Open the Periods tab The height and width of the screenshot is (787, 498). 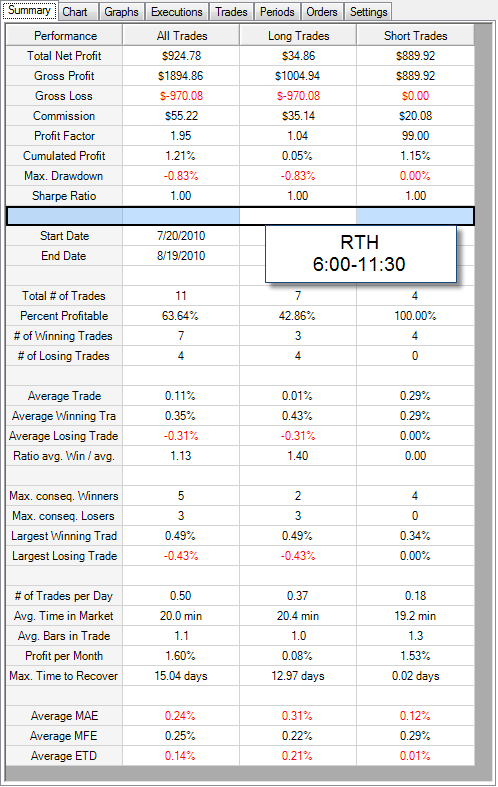coord(277,12)
